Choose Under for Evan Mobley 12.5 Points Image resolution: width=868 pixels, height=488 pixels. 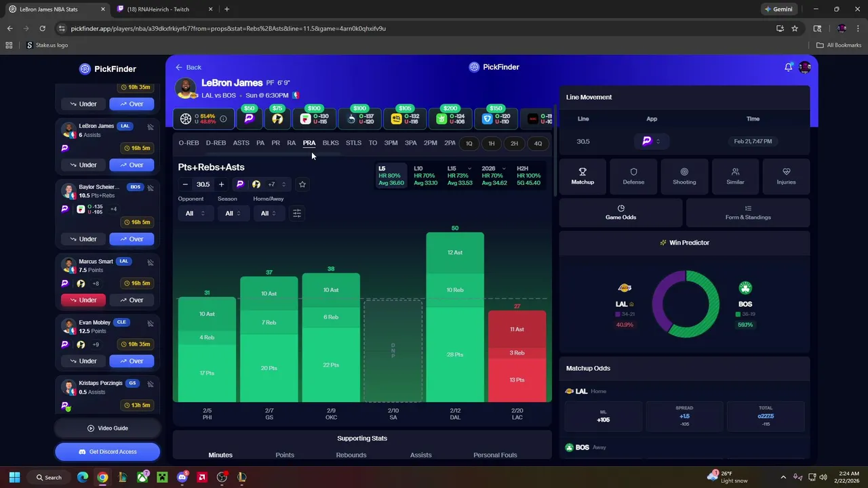coord(83,361)
